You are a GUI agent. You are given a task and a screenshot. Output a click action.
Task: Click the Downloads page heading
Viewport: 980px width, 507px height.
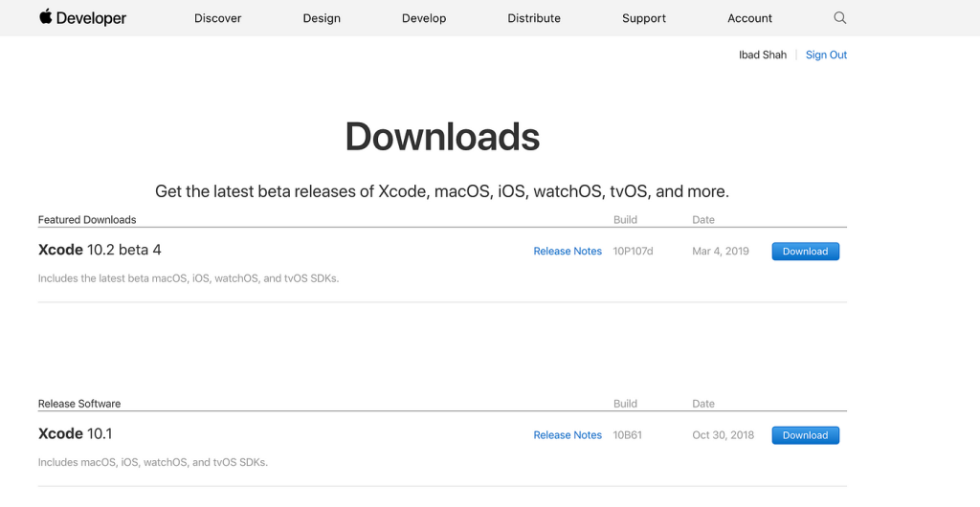(442, 137)
